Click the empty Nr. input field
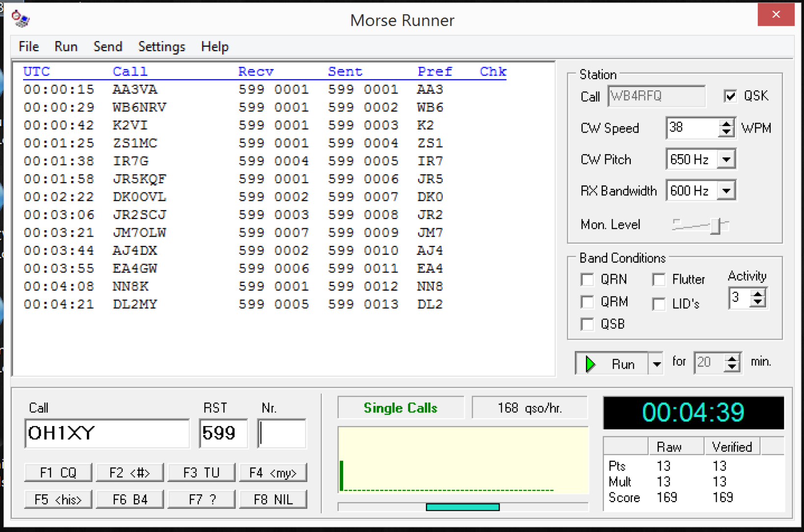The width and height of the screenshot is (804, 532). pyautogui.click(x=282, y=433)
